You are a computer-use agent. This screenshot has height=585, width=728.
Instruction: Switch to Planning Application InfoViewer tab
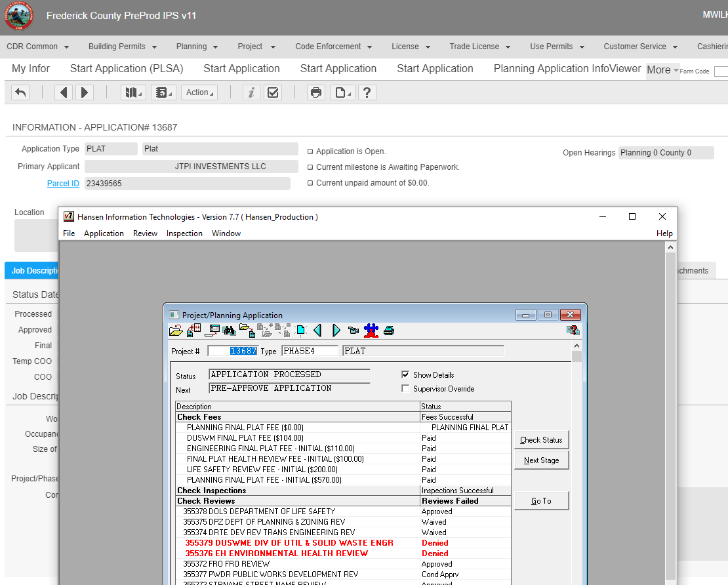click(x=567, y=69)
